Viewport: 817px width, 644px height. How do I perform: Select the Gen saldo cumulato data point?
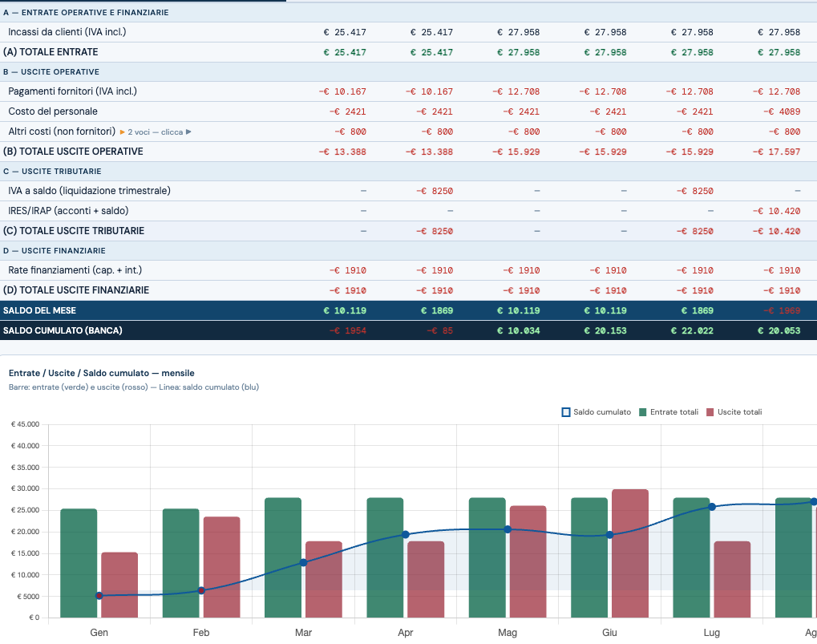pos(99,596)
